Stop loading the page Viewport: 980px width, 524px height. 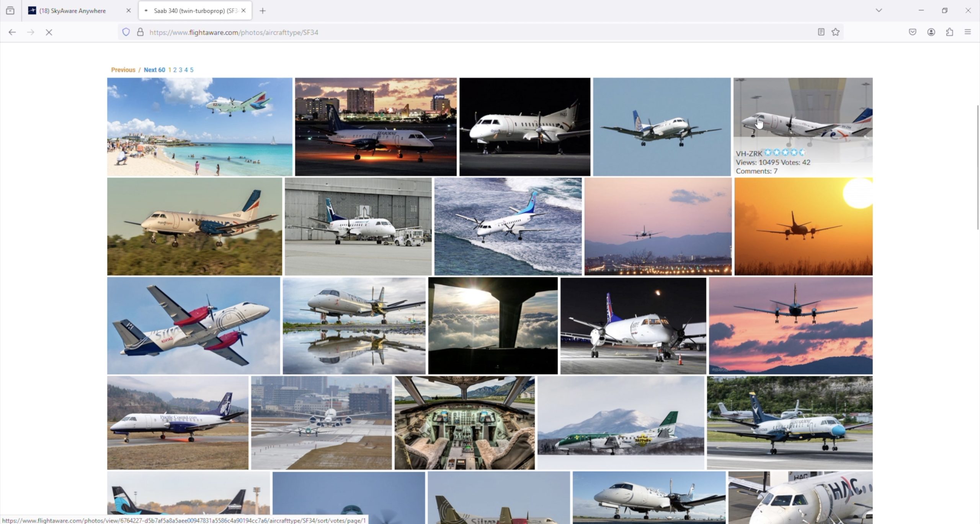tap(49, 33)
